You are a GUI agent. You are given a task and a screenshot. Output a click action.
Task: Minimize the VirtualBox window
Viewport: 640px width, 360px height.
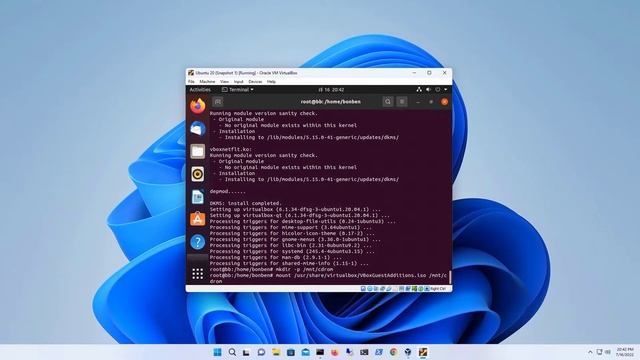(x=414, y=73)
